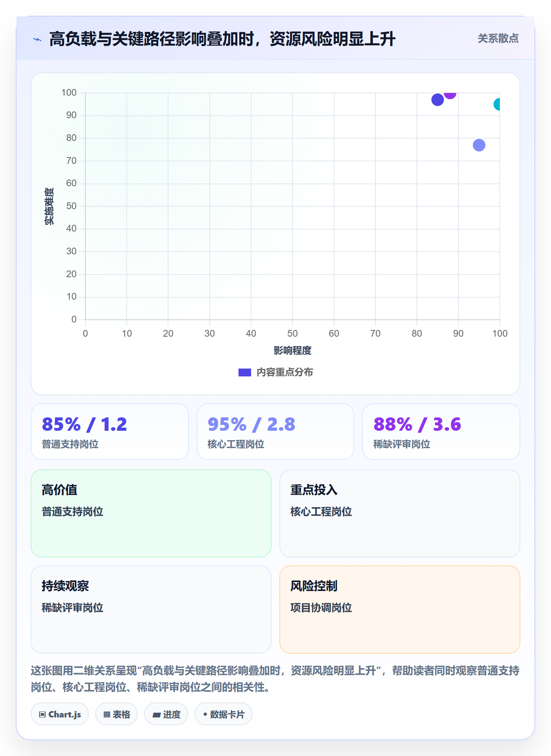Click the 表格 tag chip
This screenshot has width=551, height=756.
point(116,714)
